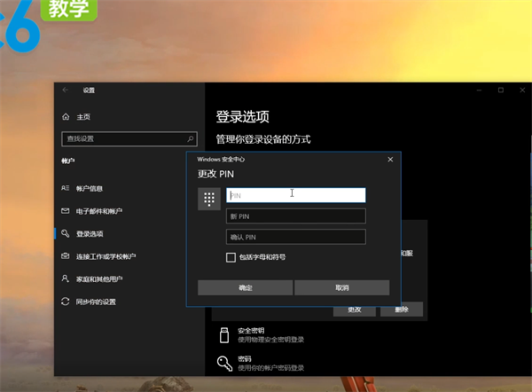Open the 主页 home icon
The image size is (532, 392).
[66, 117]
